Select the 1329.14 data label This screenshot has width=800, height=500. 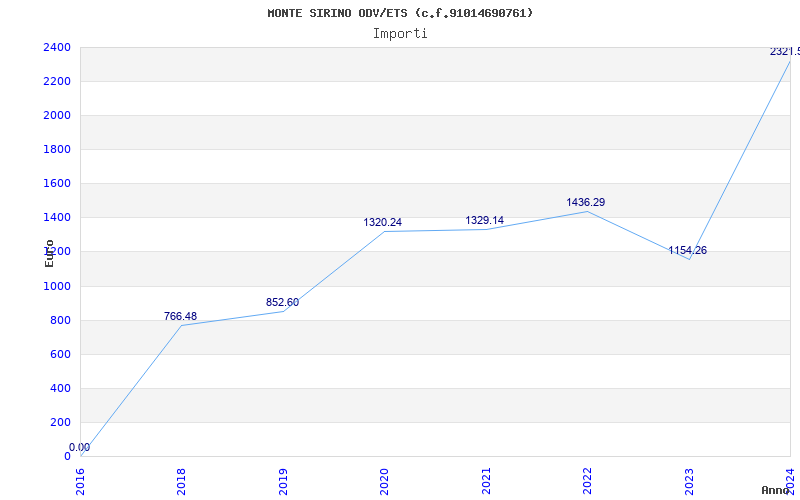[x=484, y=220]
